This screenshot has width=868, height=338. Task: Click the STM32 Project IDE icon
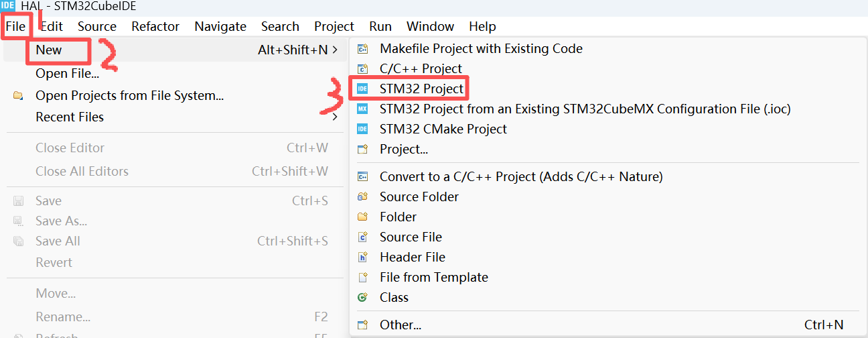[362, 89]
